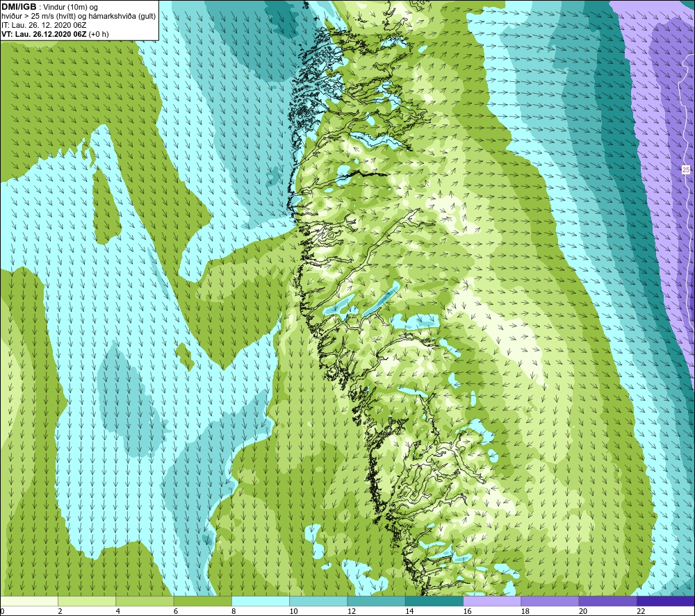Click the legend value '20'
The width and height of the screenshot is (695, 616).
pyautogui.click(x=583, y=611)
